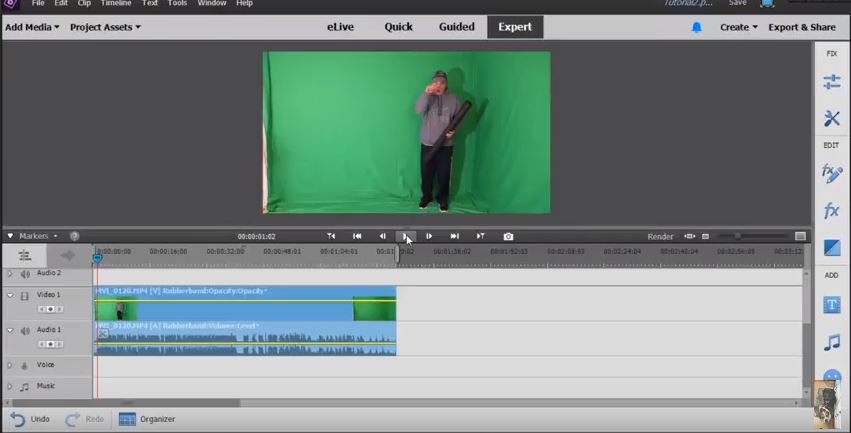The image size is (851, 433).
Task: Switch to the Guided tab
Action: coord(456,27)
